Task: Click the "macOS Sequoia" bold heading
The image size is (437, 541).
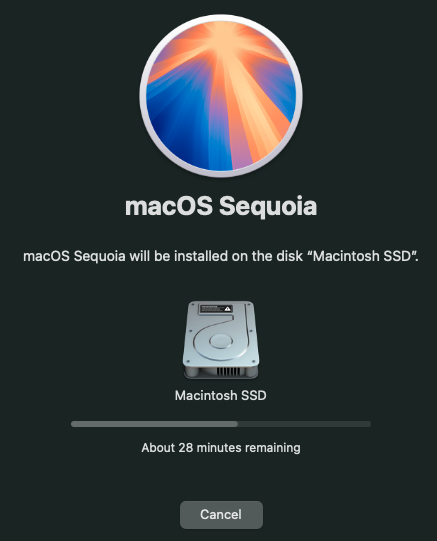Action: click(x=221, y=206)
